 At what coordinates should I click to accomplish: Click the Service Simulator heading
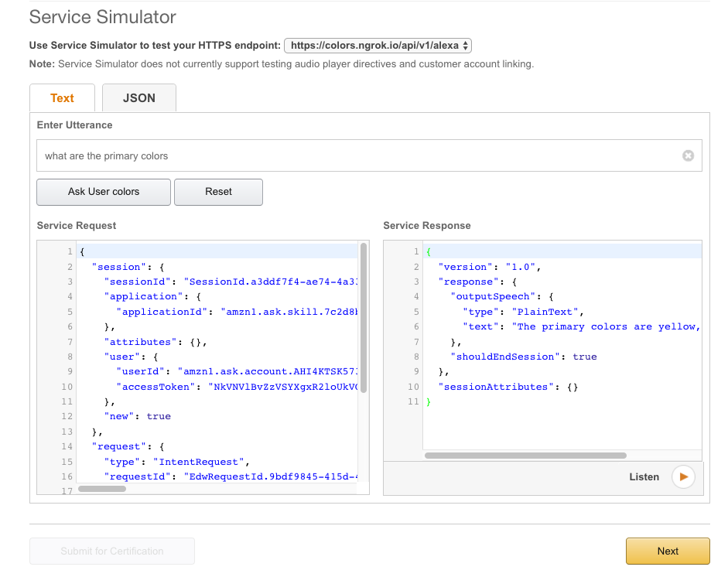(x=103, y=17)
